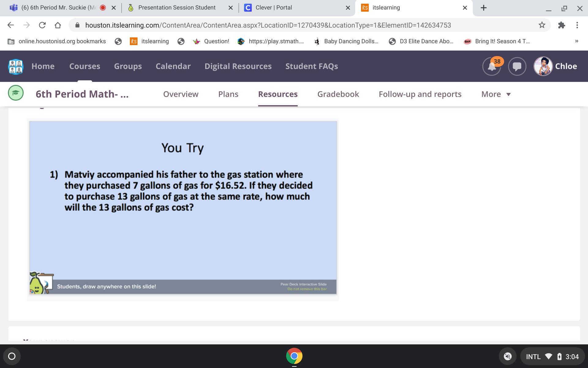Open the Chrome three-dot menu
Image resolution: width=588 pixels, height=368 pixels.
click(x=578, y=25)
